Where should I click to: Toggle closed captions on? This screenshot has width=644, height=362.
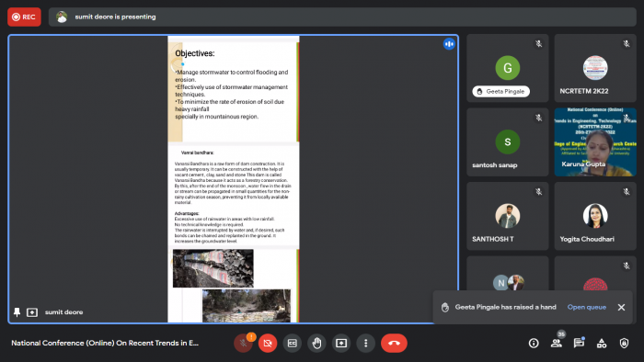(x=292, y=343)
